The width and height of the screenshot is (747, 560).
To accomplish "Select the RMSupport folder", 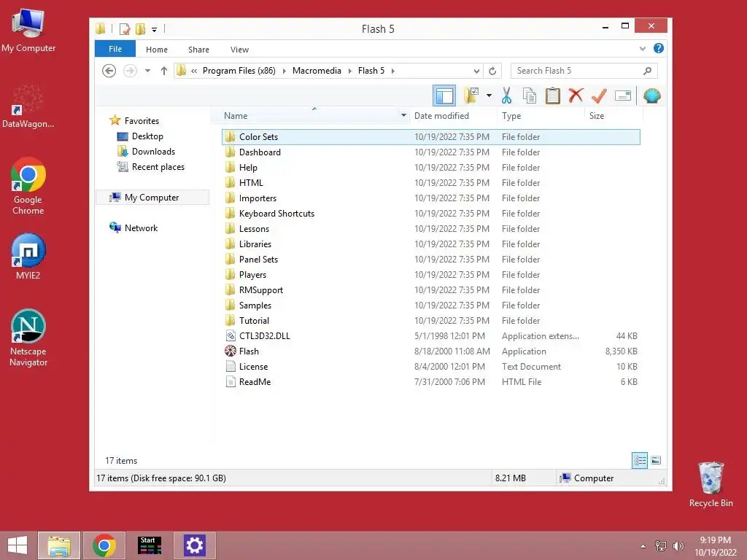I will (x=260, y=290).
